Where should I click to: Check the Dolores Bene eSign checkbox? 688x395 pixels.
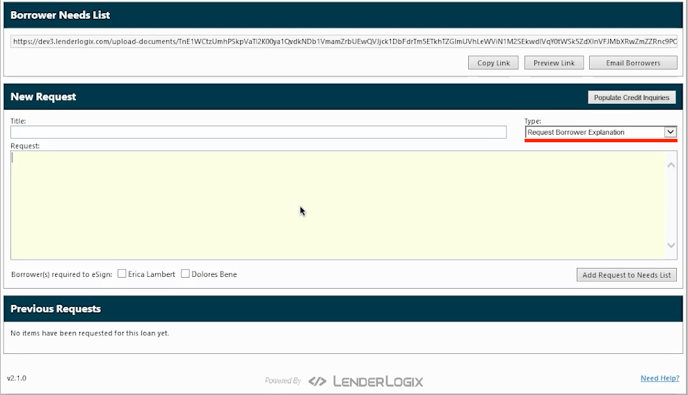point(186,274)
